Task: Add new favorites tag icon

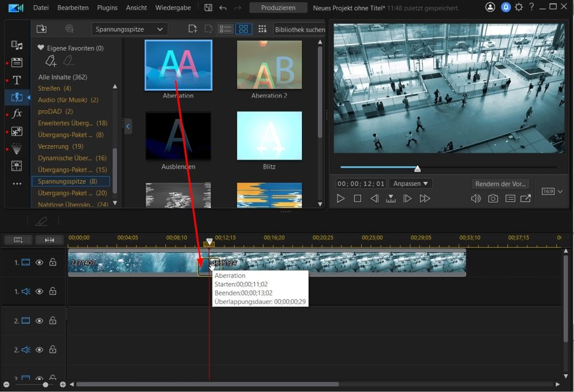Action: point(51,61)
